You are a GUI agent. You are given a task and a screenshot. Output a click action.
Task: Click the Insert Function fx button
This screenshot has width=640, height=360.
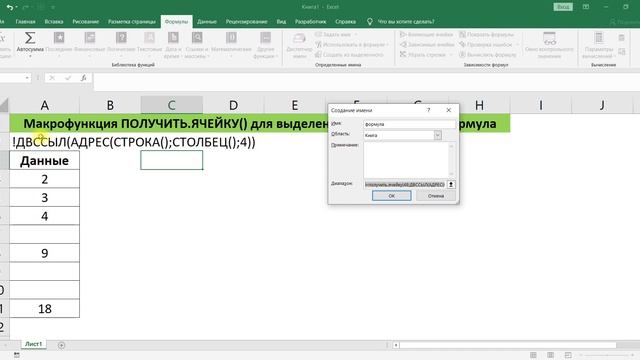[x=83, y=78]
